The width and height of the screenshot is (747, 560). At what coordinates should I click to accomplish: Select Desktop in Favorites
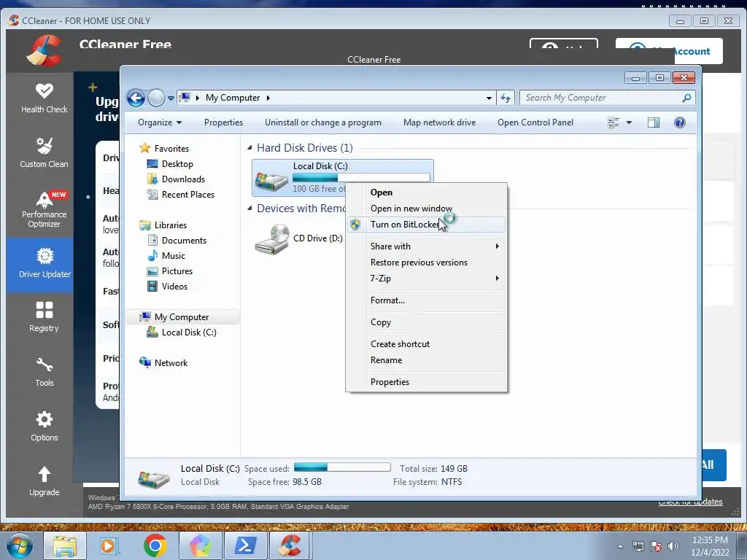[x=177, y=164]
